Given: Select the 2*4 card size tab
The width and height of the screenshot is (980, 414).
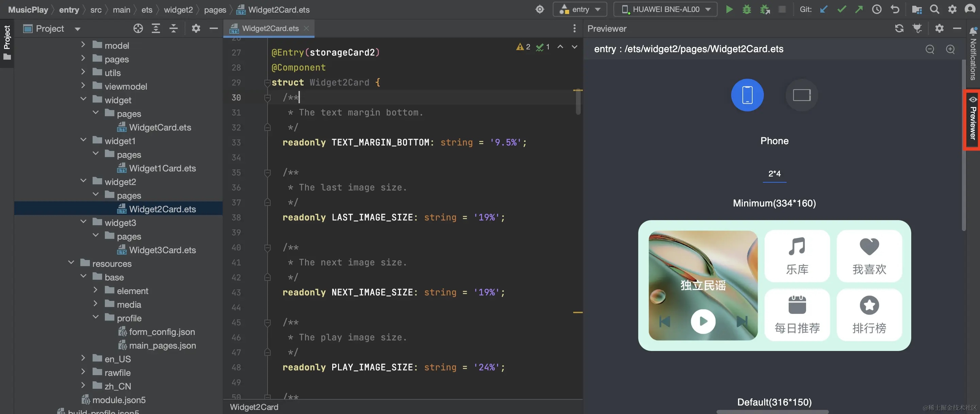Looking at the screenshot, I should click(x=774, y=174).
